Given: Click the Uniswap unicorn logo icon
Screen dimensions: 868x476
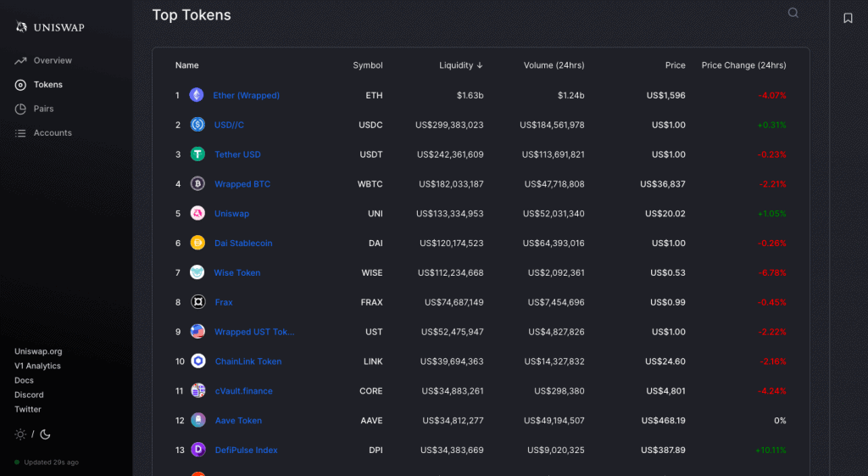Looking at the screenshot, I should pos(21,26).
